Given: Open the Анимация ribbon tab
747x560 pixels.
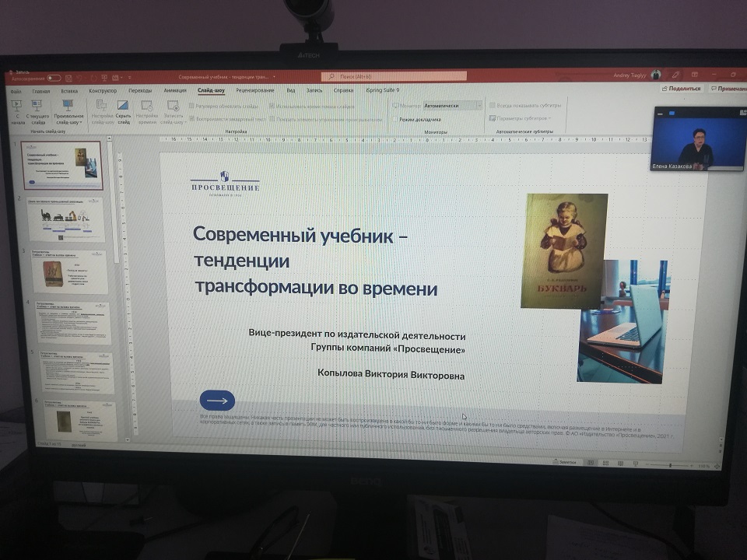Looking at the screenshot, I should click(175, 90).
